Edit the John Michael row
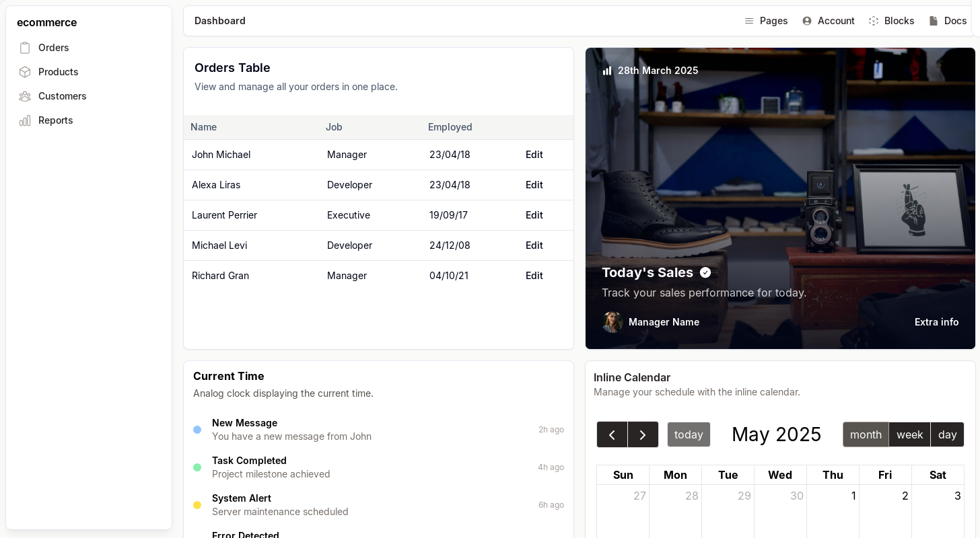This screenshot has height=538, width=980. point(534,155)
